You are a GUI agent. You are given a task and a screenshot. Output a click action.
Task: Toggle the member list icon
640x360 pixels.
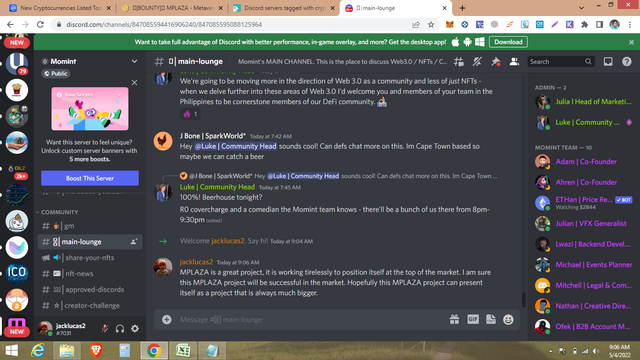[x=514, y=62]
